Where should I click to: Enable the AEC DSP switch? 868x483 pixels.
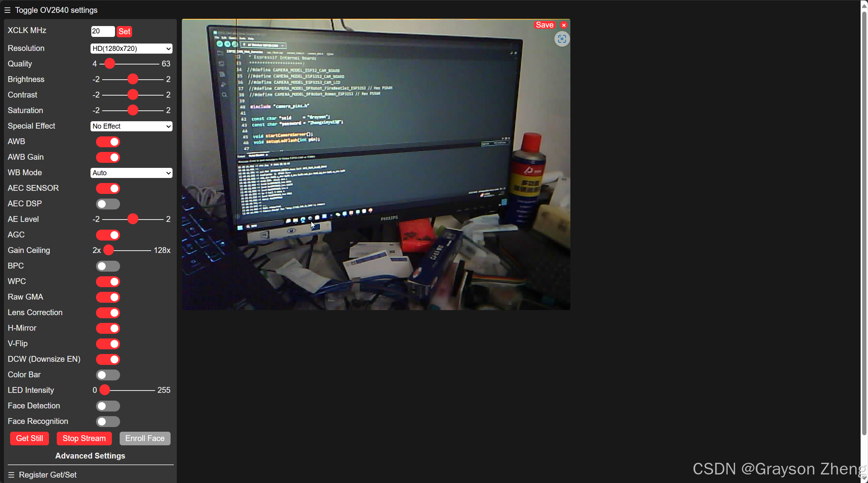pyautogui.click(x=108, y=204)
